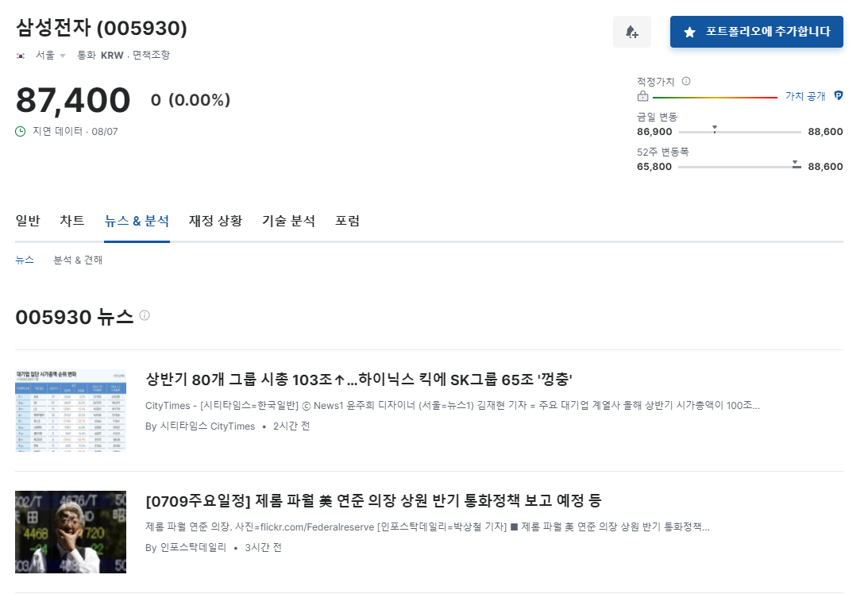The height and width of the screenshot is (594, 868).
Task: Click the info icon next to 005930 뉴스
Action: click(x=143, y=315)
